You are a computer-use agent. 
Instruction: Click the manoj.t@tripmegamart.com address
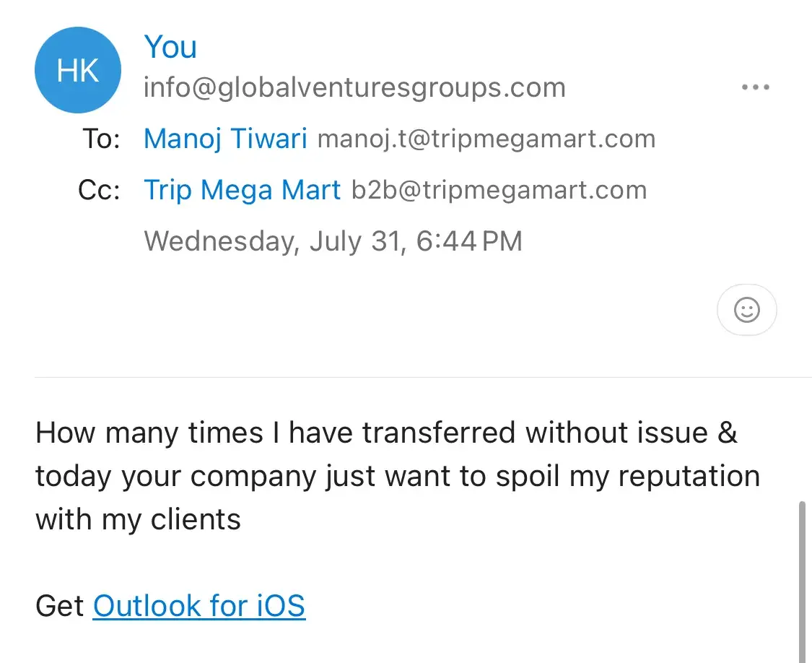tap(486, 139)
